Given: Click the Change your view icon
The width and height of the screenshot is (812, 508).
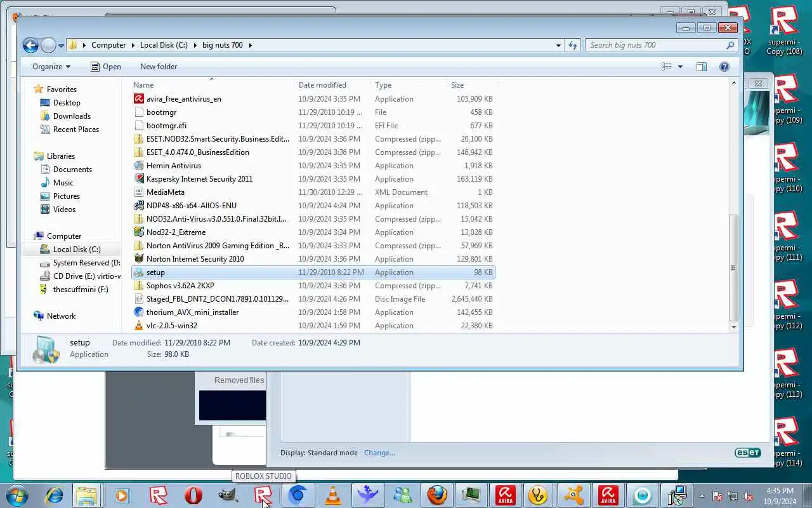Looking at the screenshot, I should tap(666, 67).
